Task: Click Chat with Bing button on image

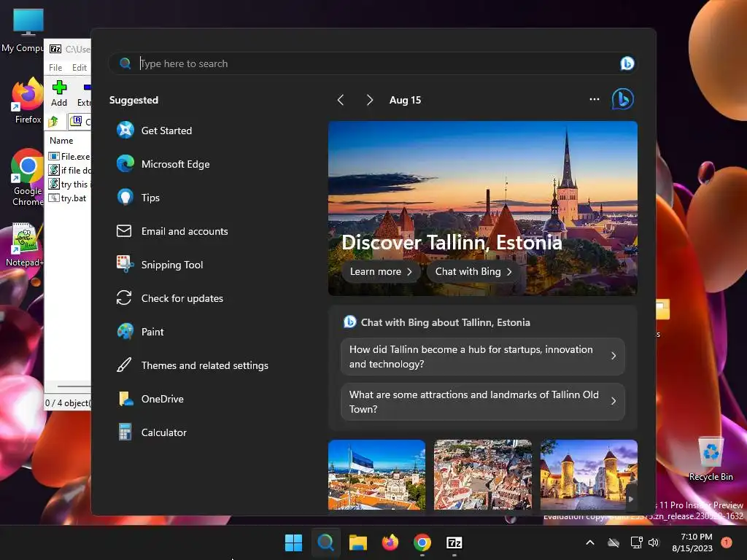Action: tap(473, 271)
